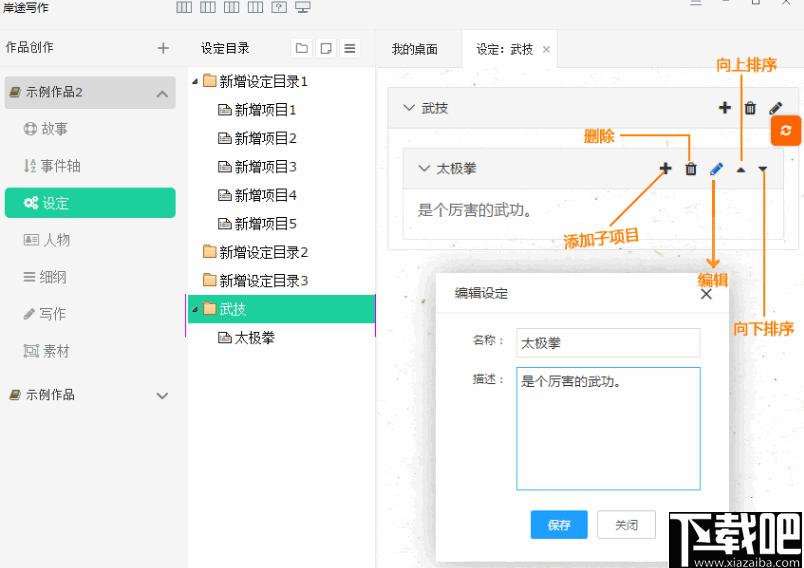Open 事件轴 in the sidebar
The width and height of the screenshot is (804, 568).
(52, 166)
